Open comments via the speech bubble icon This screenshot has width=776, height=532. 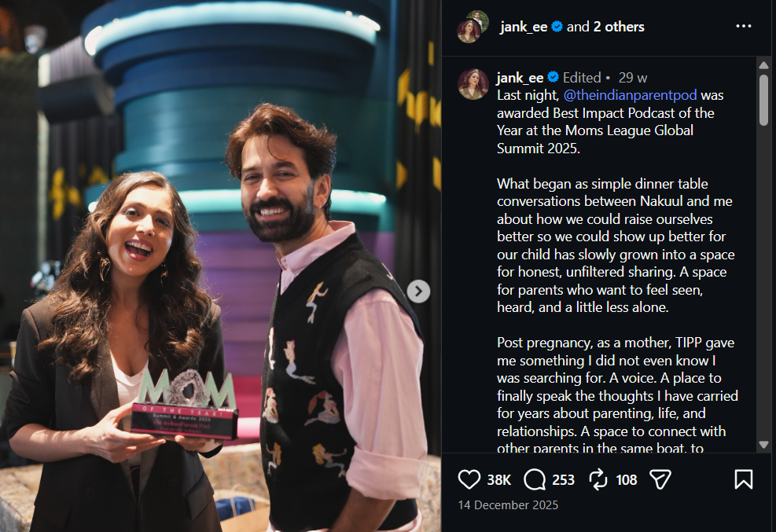click(x=535, y=479)
